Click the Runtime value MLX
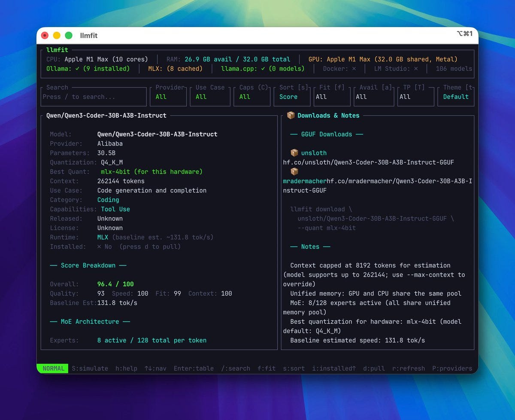This screenshot has width=515, height=420. click(x=103, y=237)
